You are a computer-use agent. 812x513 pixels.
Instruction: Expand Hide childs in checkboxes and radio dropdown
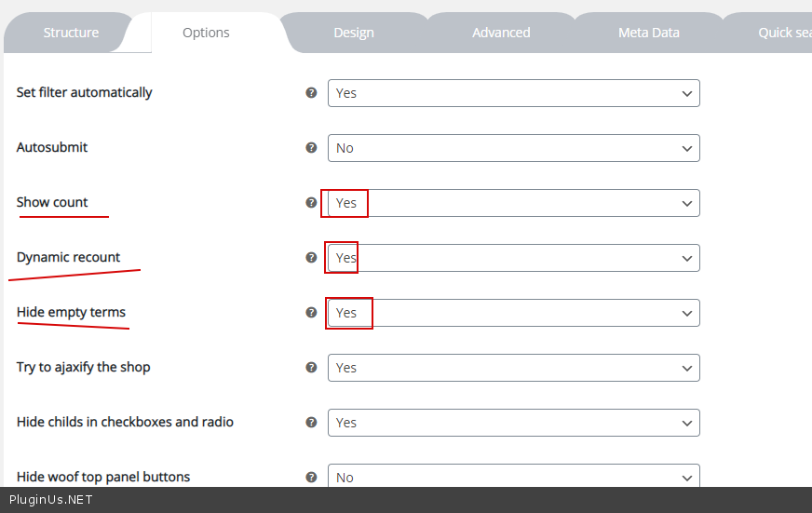coord(513,423)
